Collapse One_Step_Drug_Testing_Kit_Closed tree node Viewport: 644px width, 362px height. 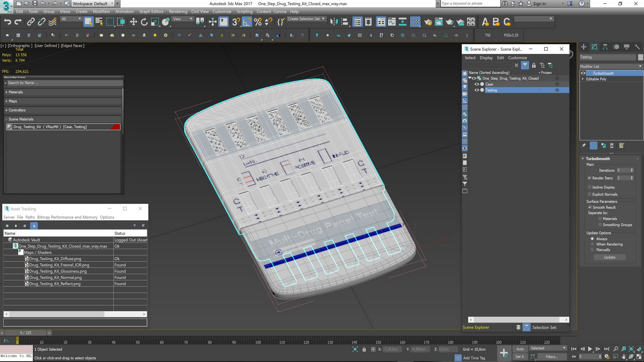click(x=470, y=78)
